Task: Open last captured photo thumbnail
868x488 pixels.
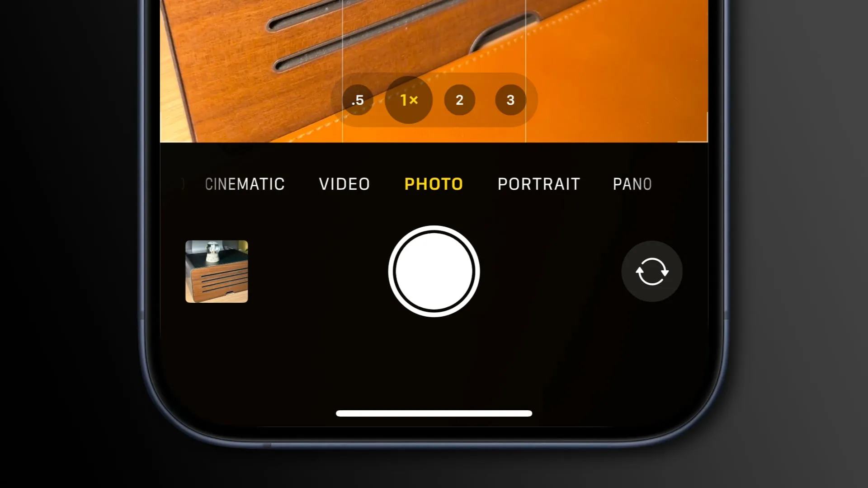Action: 217,271
